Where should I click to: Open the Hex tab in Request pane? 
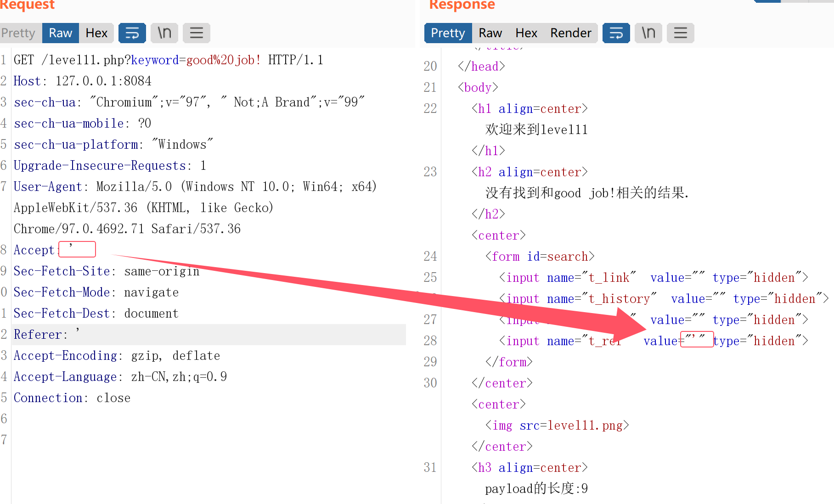click(x=96, y=33)
